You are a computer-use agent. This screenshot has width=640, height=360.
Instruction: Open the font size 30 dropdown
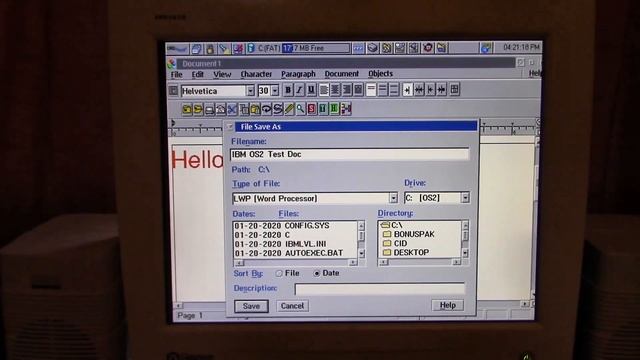pos(275,91)
